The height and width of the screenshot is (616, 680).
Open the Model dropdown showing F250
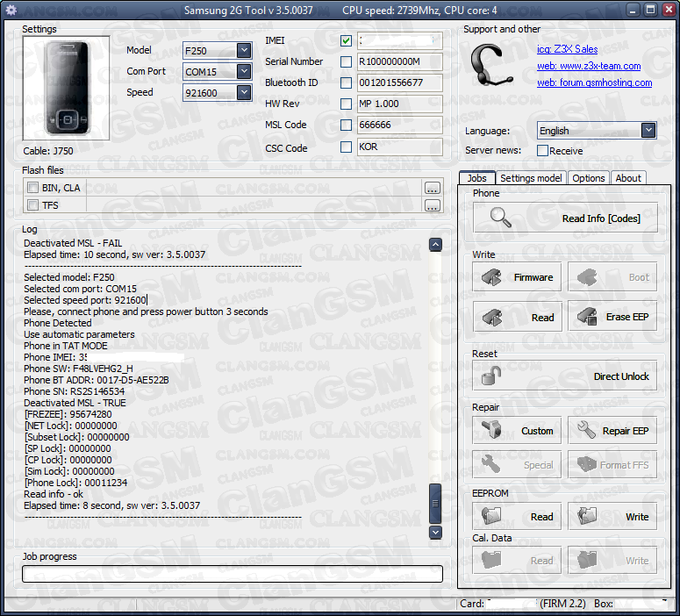pos(218,51)
